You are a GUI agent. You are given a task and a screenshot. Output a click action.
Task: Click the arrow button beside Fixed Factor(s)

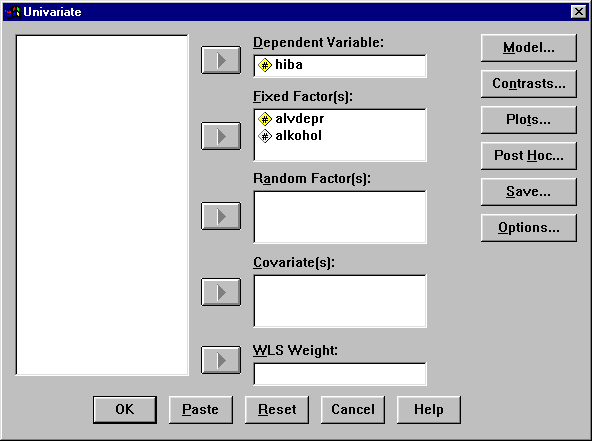(x=221, y=136)
